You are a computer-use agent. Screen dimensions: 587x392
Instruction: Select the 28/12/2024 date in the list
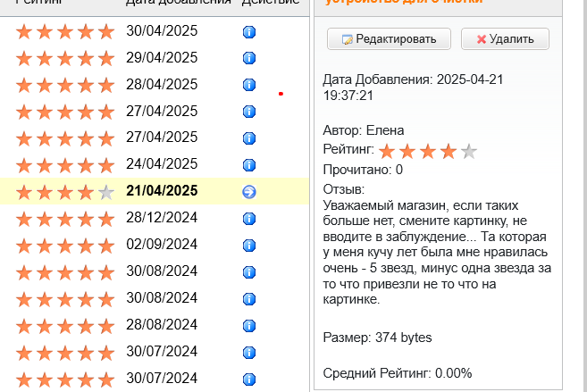(162, 218)
